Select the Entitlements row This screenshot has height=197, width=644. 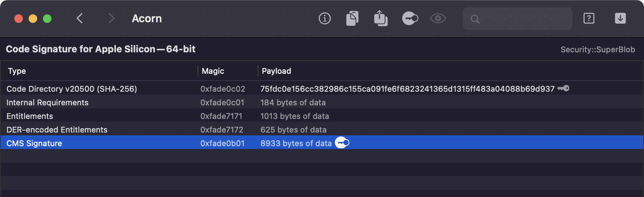coord(30,116)
